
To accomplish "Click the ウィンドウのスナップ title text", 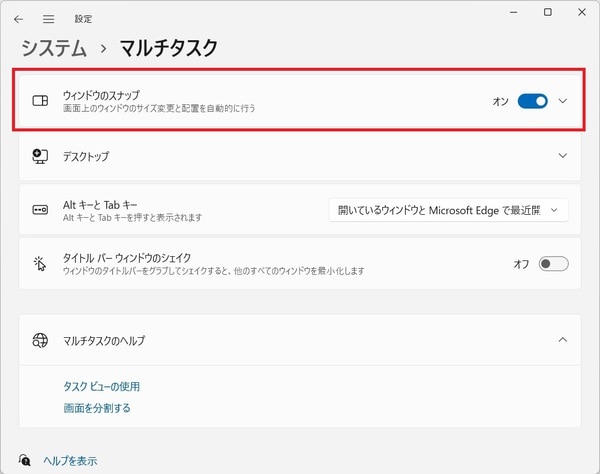I will (101, 95).
